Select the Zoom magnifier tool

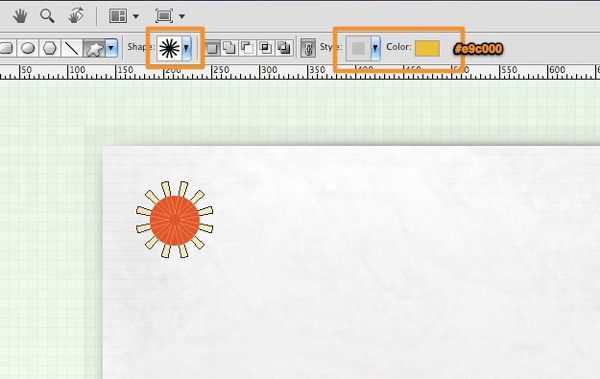click(x=47, y=16)
